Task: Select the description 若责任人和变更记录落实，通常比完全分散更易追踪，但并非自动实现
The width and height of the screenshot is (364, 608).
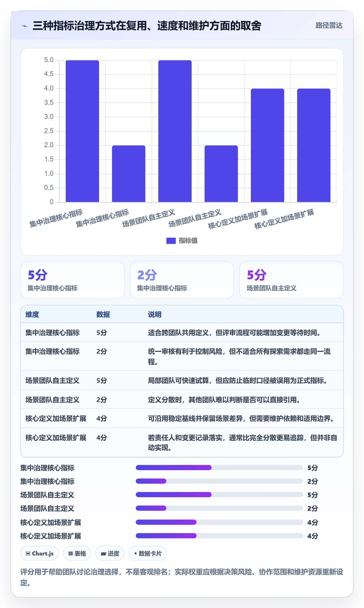Action: [243, 443]
